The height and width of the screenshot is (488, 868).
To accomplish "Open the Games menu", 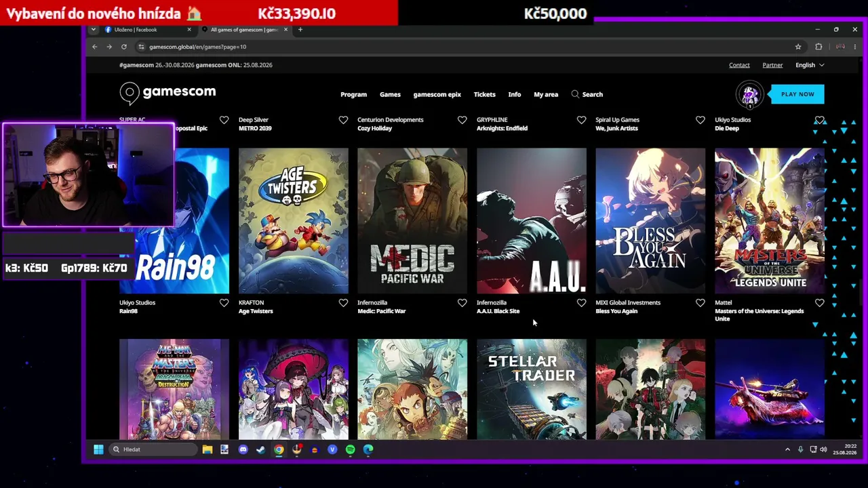I will point(390,94).
